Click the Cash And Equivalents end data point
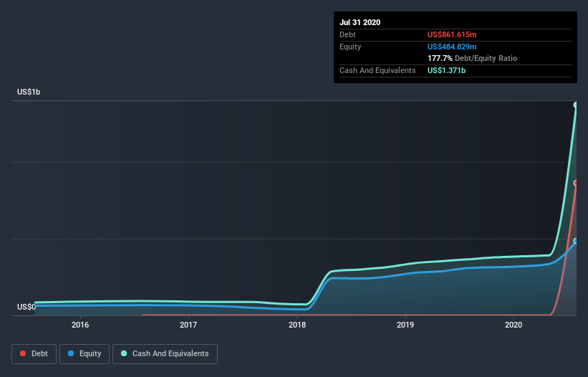 pyautogui.click(x=576, y=105)
